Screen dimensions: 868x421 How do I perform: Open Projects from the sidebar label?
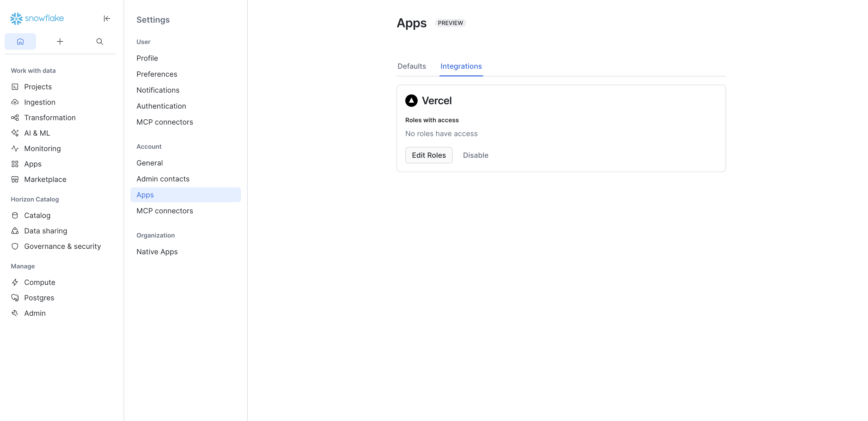click(x=38, y=87)
